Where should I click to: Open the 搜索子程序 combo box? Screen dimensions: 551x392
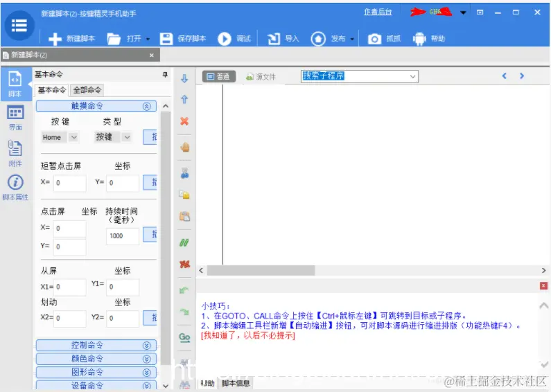coord(360,76)
